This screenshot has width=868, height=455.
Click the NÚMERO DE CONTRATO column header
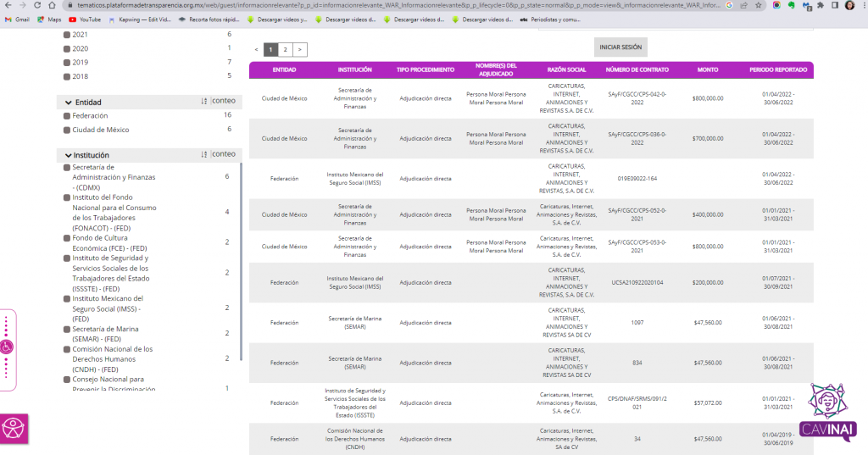pos(637,69)
